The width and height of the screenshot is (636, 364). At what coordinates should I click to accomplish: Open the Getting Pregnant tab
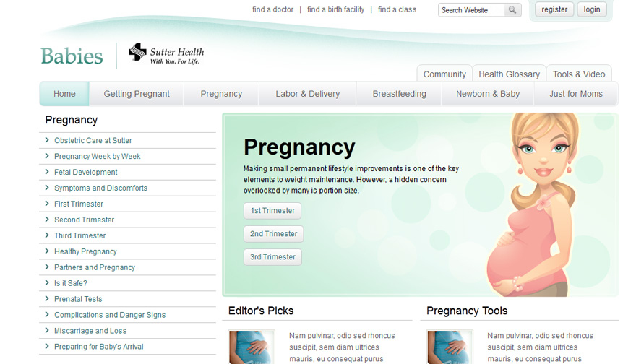click(x=137, y=94)
